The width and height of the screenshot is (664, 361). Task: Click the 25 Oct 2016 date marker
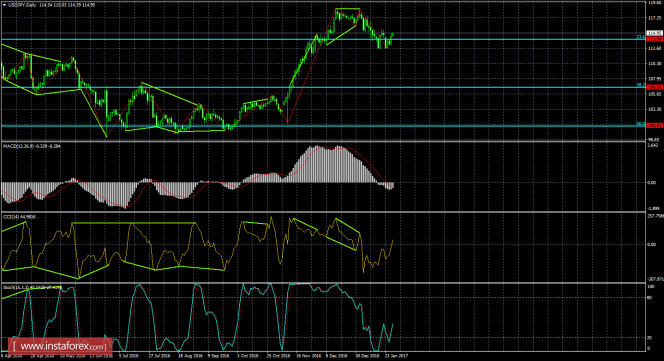pyautogui.click(x=278, y=356)
